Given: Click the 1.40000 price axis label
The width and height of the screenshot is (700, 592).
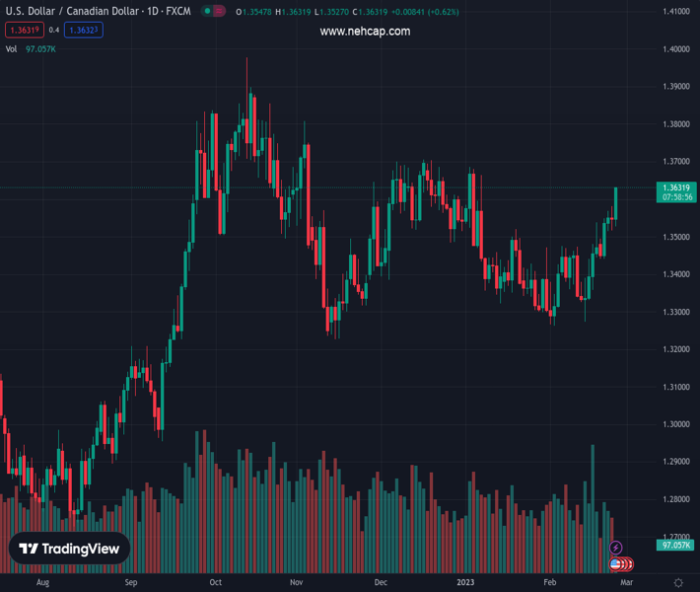Looking at the screenshot, I should click(676, 49).
